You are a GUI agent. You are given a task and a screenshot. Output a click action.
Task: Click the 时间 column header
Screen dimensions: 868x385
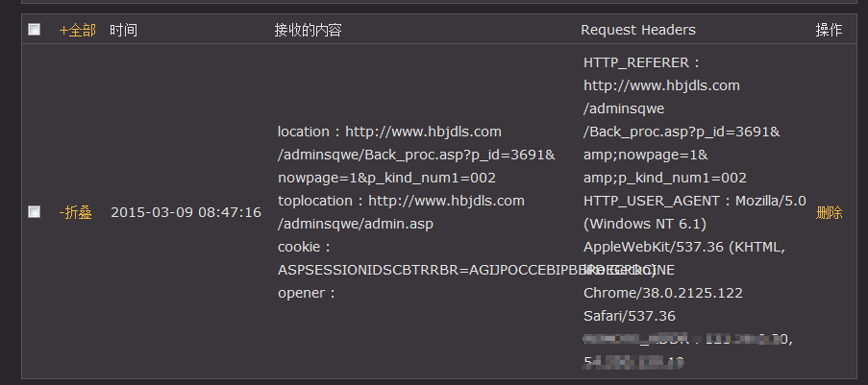click(x=123, y=30)
